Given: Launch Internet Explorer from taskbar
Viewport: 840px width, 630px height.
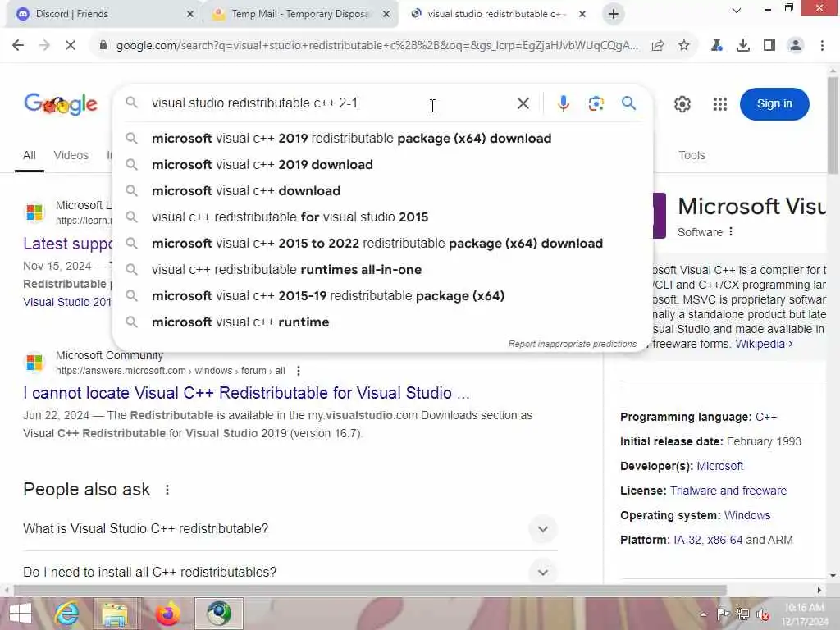Looking at the screenshot, I should tap(67, 614).
